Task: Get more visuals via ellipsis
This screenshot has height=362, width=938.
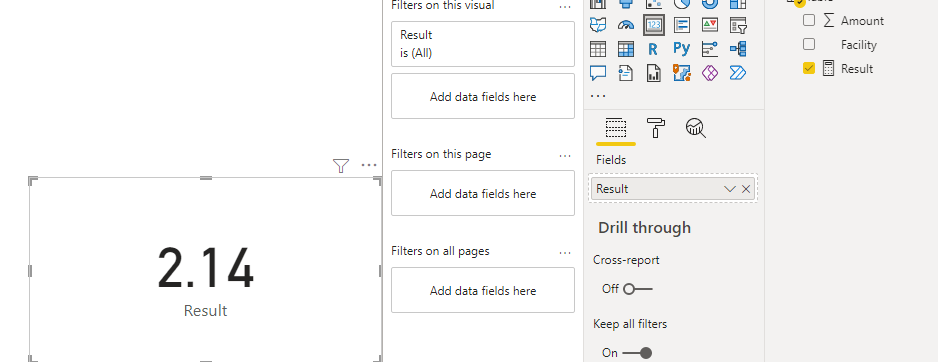Action: (598, 96)
